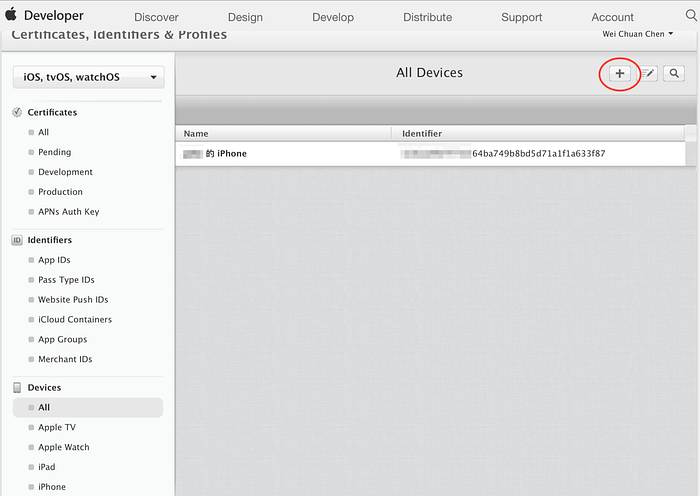Open App Groups
The width and height of the screenshot is (700, 496).
(x=62, y=339)
